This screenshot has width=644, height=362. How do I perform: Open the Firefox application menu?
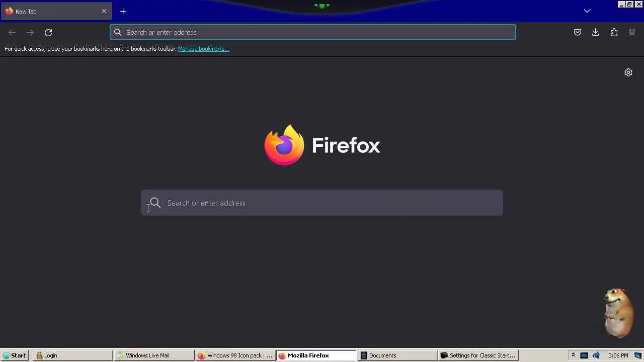(x=632, y=32)
